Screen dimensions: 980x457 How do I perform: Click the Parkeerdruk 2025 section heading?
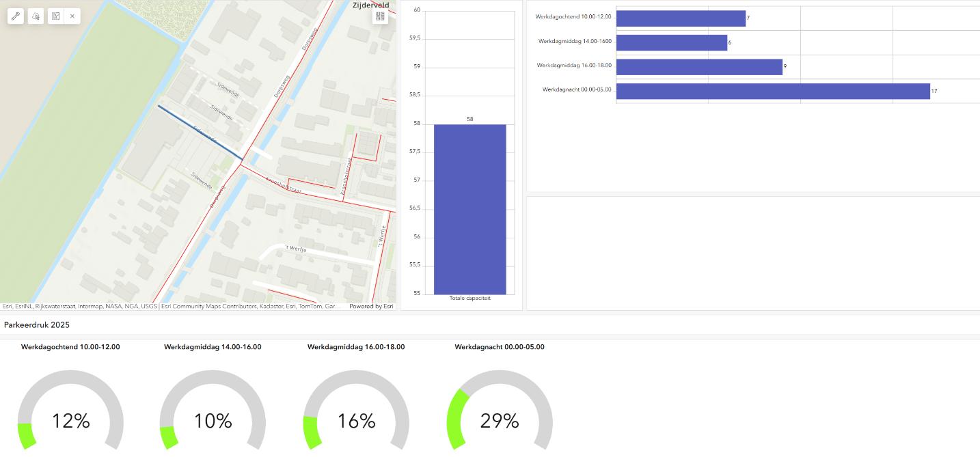coord(37,324)
